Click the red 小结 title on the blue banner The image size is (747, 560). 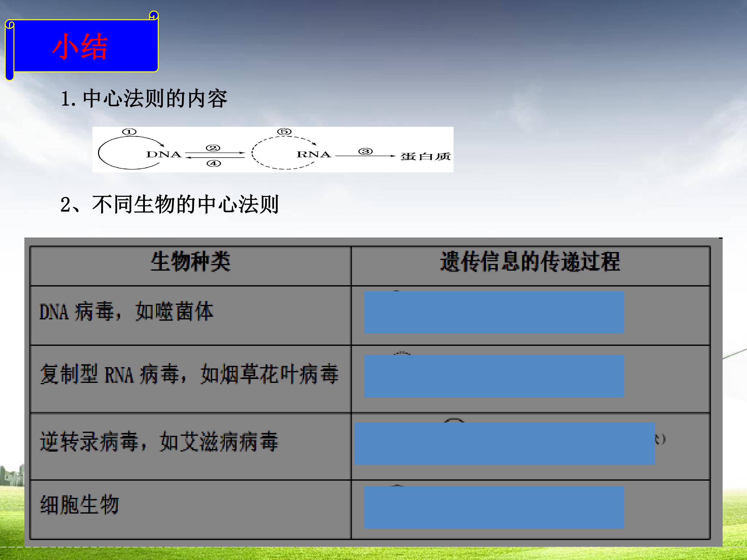[x=80, y=47]
